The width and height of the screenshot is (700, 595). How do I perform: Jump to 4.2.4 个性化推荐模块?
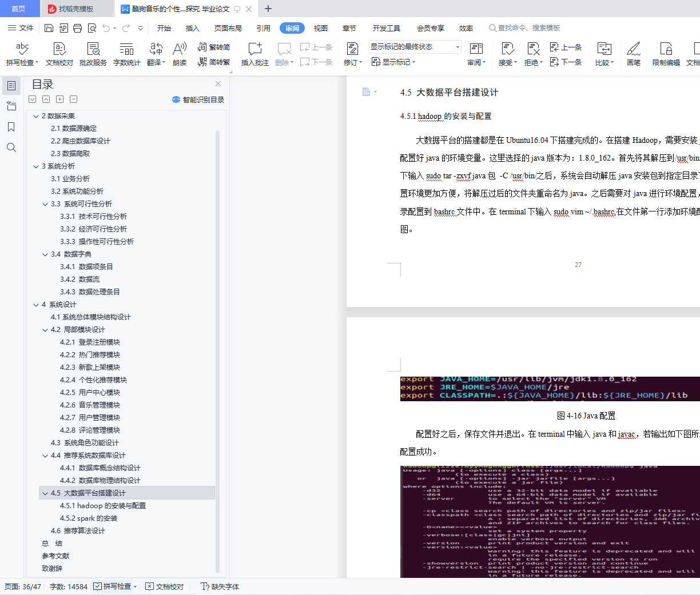[x=94, y=380]
